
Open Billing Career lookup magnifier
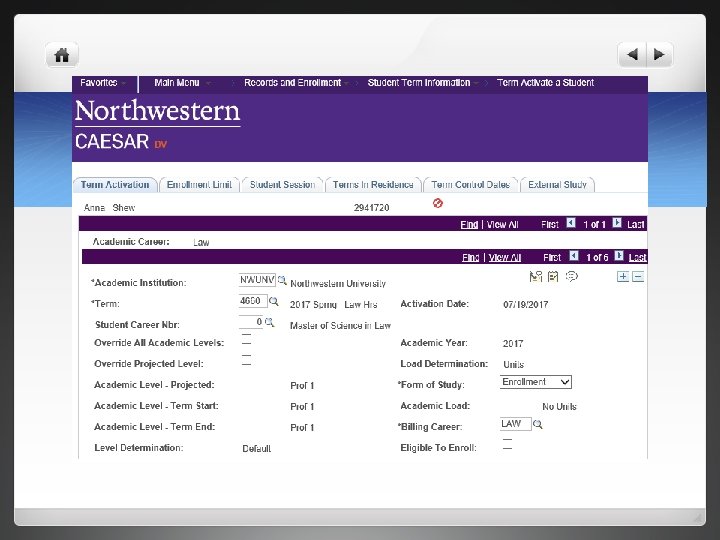pos(537,424)
